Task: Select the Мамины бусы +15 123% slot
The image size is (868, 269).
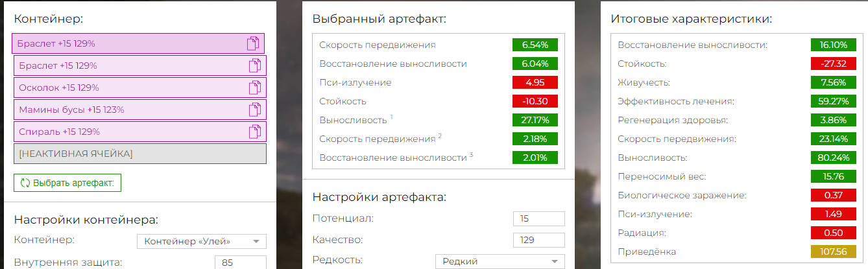Action: tap(140, 110)
